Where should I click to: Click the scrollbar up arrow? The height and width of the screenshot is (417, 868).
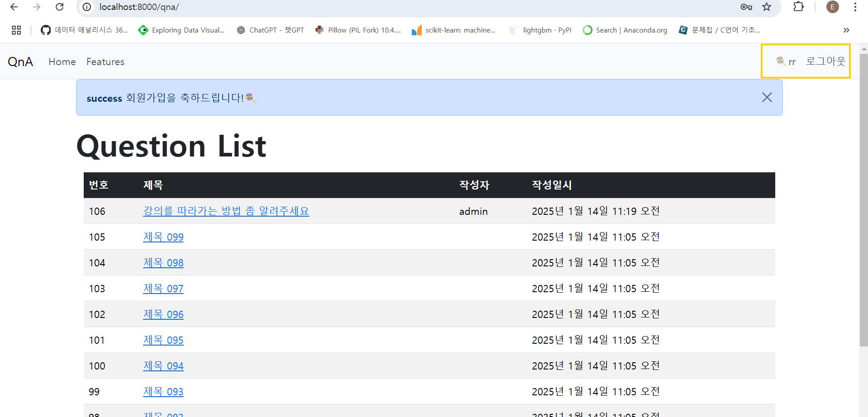coord(863,48)
